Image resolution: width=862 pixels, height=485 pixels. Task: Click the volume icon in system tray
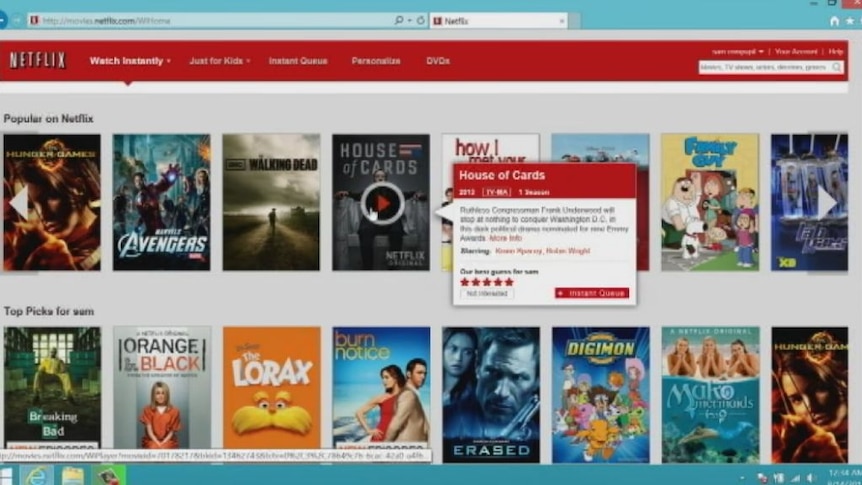point(811,478)
